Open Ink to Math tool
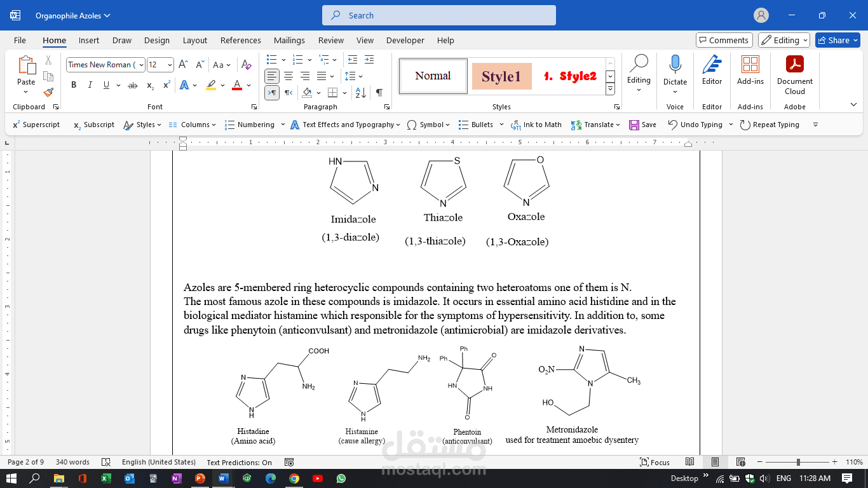The image size is (868, 488). click(536, 125)
